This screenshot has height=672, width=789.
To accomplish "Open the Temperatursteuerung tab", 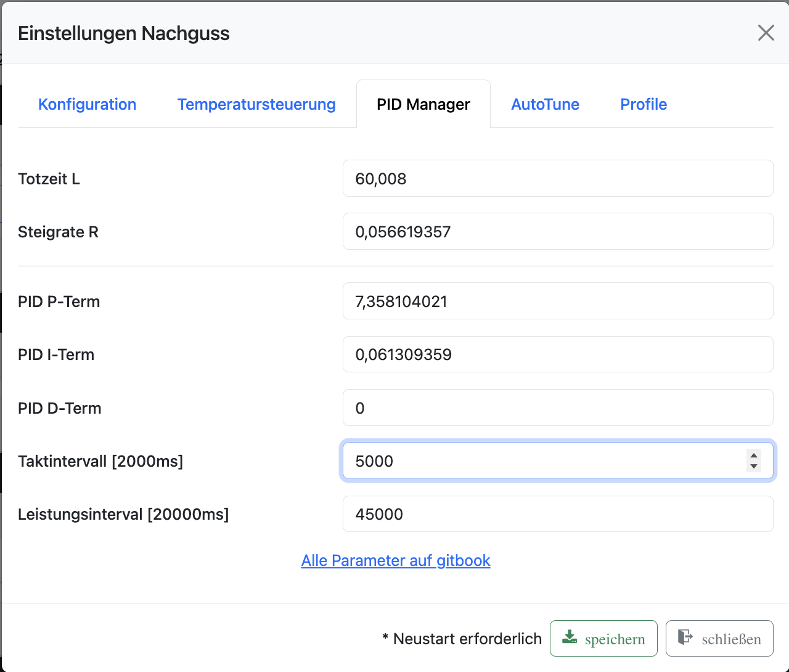I will 256,104.
